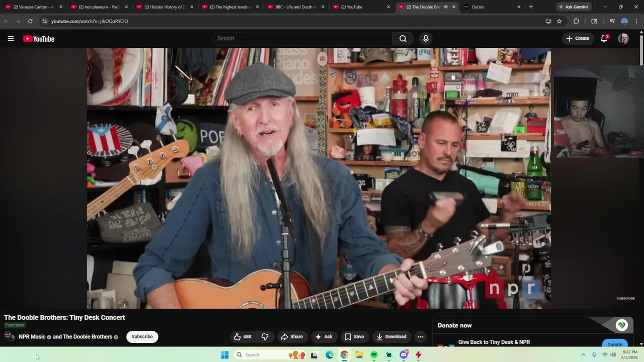Click the video title 'The Doobie Brothers: Tiny Desk Concert'

pos(64,318)
